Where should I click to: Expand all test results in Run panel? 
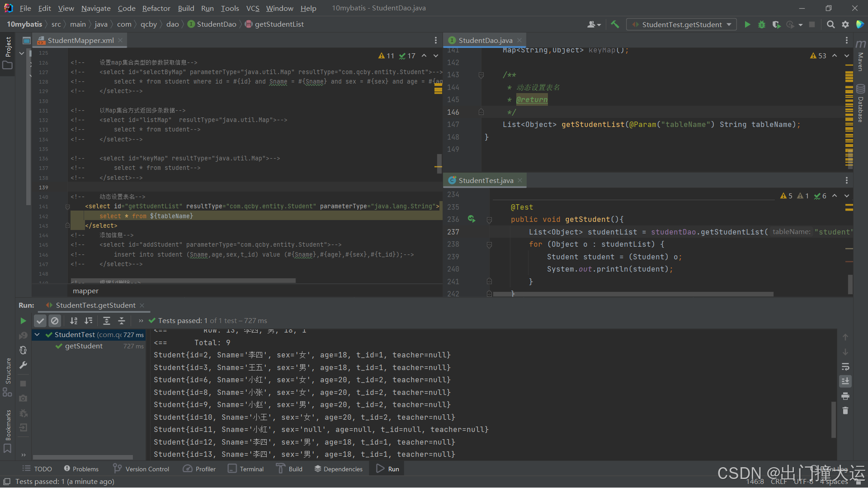[107, 321]
